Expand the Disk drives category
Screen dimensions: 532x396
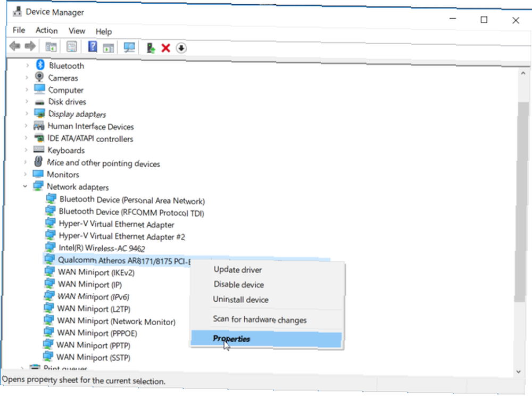27,102
